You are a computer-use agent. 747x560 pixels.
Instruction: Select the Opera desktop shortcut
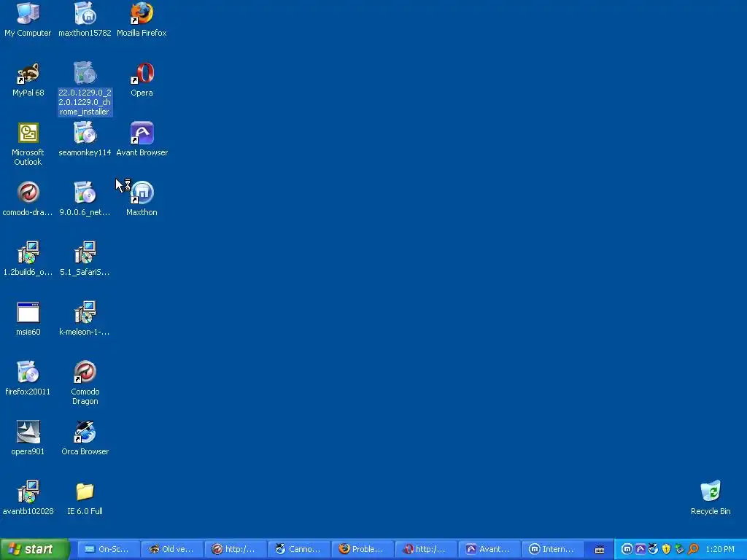[142, 79]
